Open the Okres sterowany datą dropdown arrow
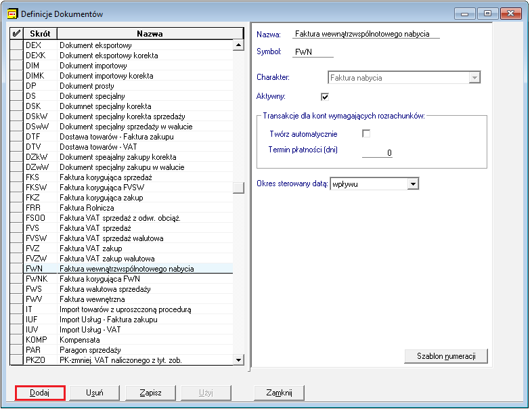Viewport: 532px width, 411px height. point(413,184)
